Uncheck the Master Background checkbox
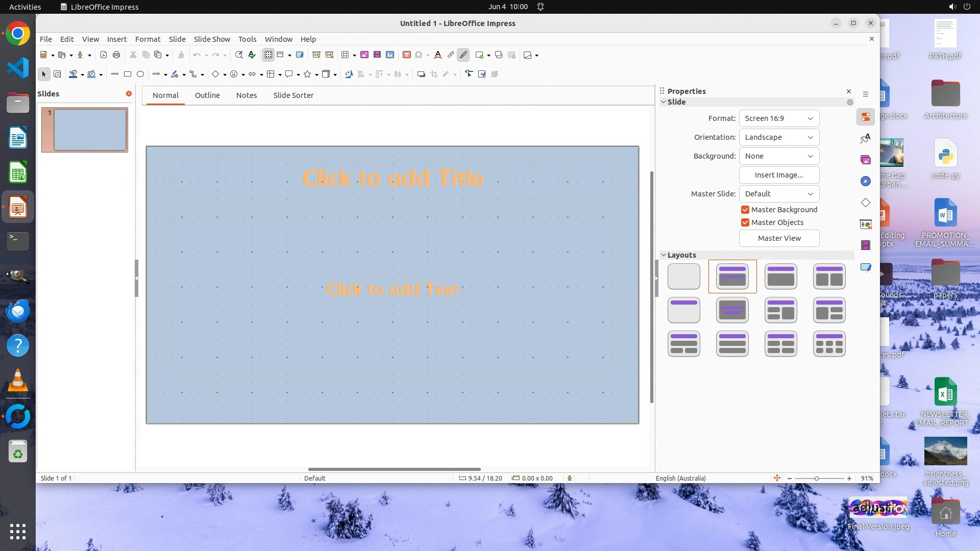 [745, 210]
